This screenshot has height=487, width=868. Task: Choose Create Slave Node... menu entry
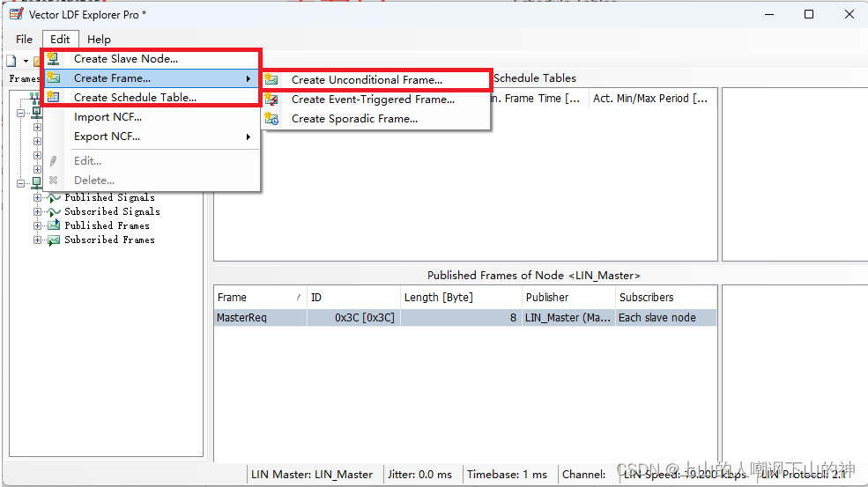pyautogui.click(x=151, y=59)
